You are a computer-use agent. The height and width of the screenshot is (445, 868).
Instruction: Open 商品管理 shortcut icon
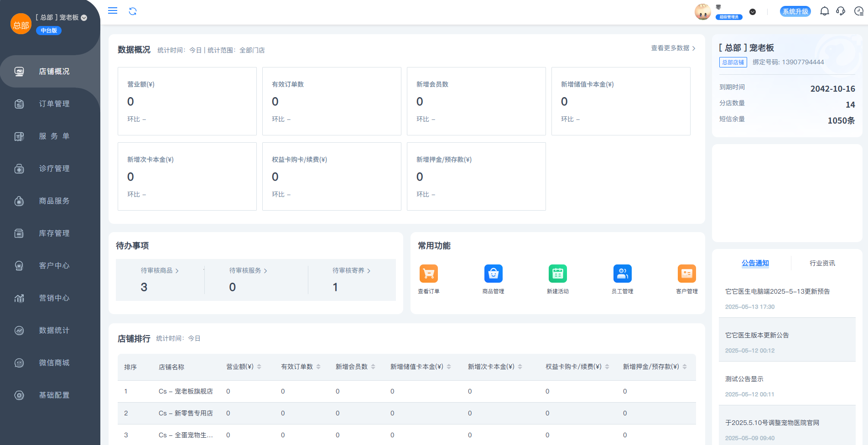(x=493, y=274)
